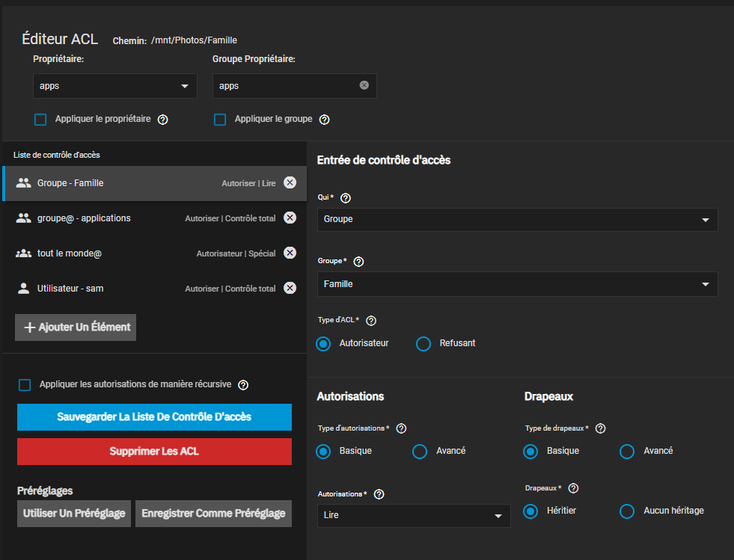Open the Propriétaire dropdown
Viewport: 734px width, 560px height.
pos(115,86)
